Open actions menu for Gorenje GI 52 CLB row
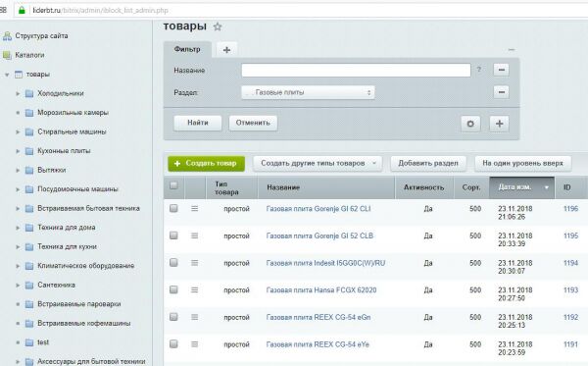Image resolution: width=588 pixels, height=366 pixels. (194, 235)
